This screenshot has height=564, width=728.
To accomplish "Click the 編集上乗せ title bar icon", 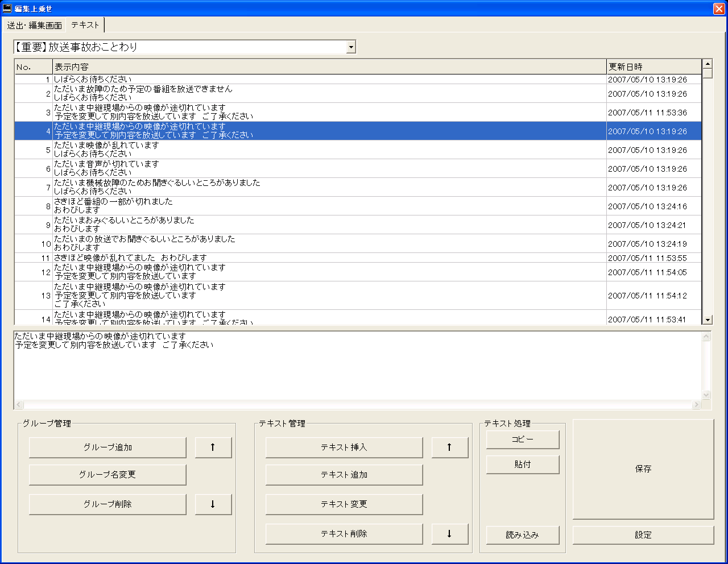I will [x=7, y=8].
